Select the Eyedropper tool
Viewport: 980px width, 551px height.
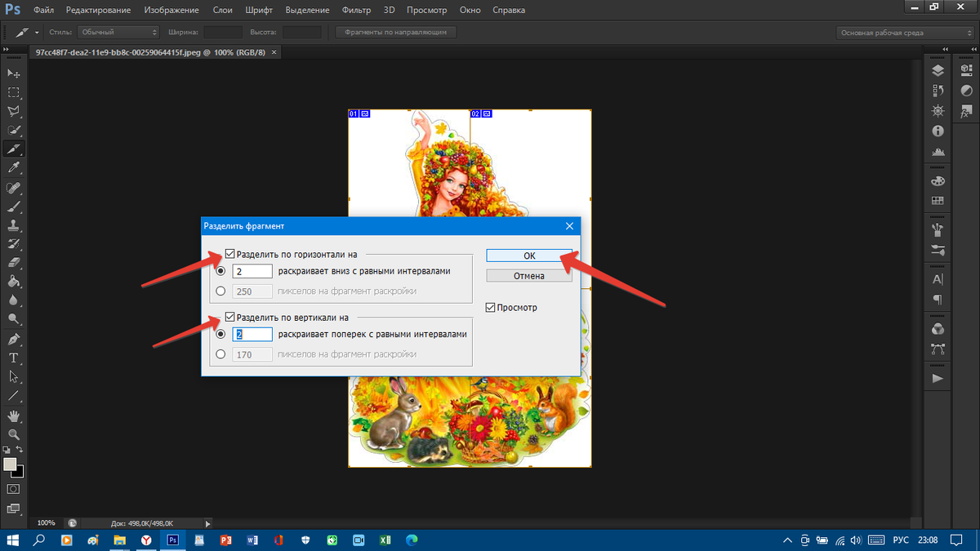pos(14,167)
